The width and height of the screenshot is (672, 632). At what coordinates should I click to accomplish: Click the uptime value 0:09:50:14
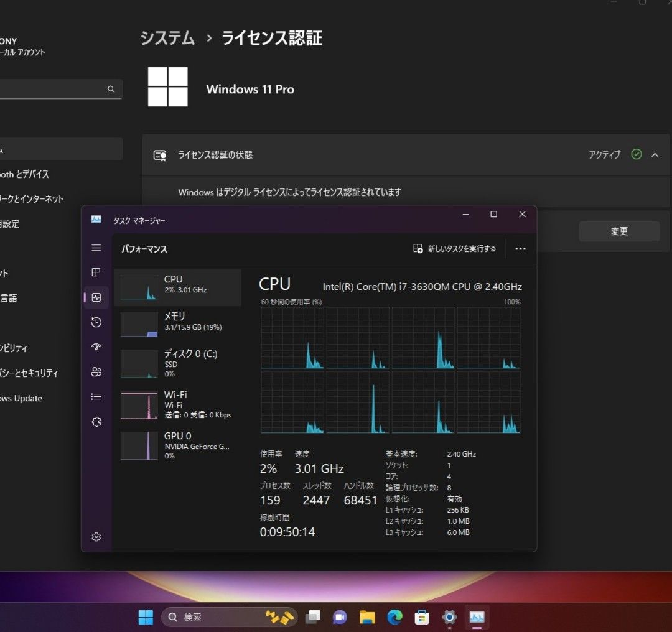click(287, 532)
